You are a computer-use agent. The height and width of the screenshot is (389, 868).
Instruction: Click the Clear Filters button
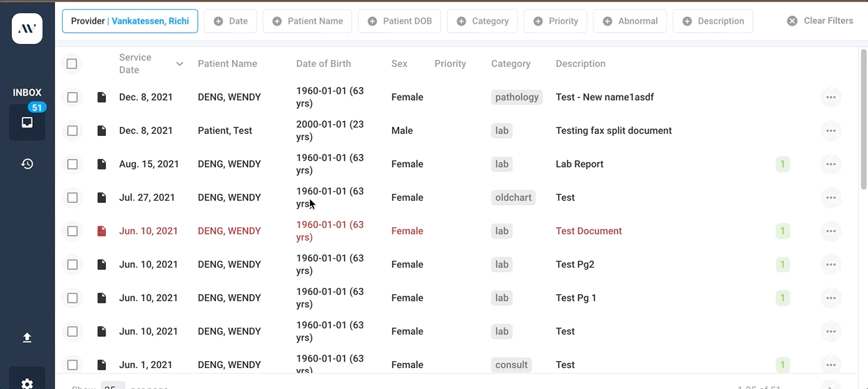pos(820,21)
